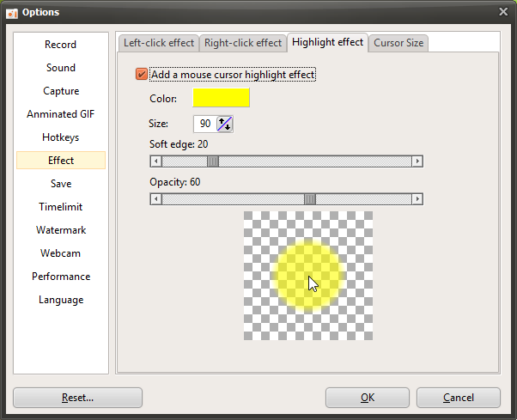517x420 pixels.
Task: Click Soft edge slider left arrow
Action: [x=155, y=161]
